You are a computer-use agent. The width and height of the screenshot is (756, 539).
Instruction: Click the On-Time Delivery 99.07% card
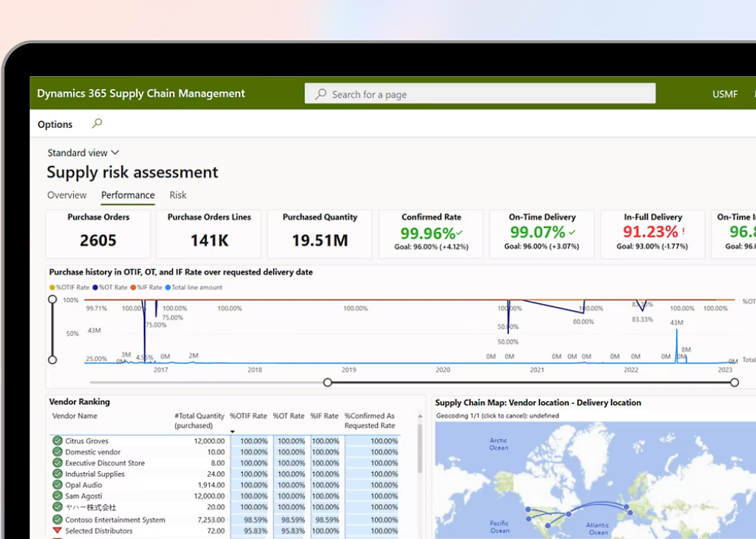[x=542, y=234]
